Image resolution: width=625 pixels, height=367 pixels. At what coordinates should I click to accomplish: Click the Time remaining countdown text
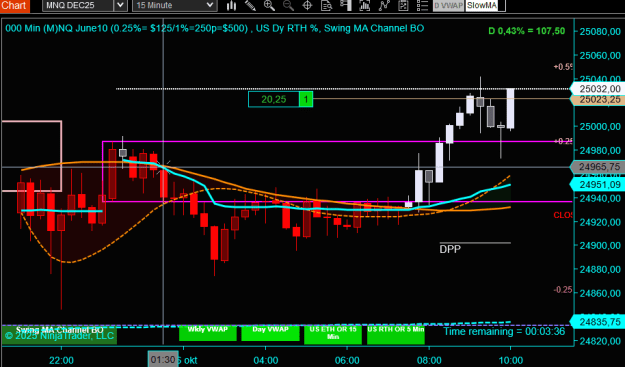(504, 332)
